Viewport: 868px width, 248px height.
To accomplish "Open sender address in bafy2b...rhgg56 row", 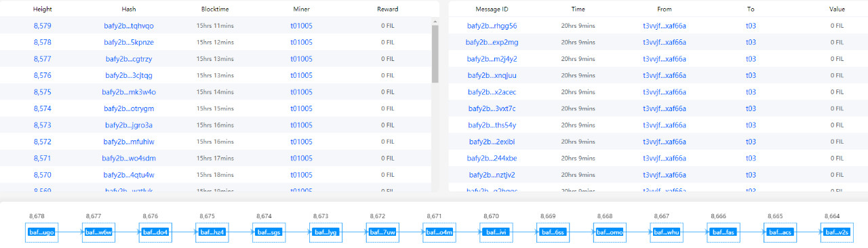I will 665,26.
